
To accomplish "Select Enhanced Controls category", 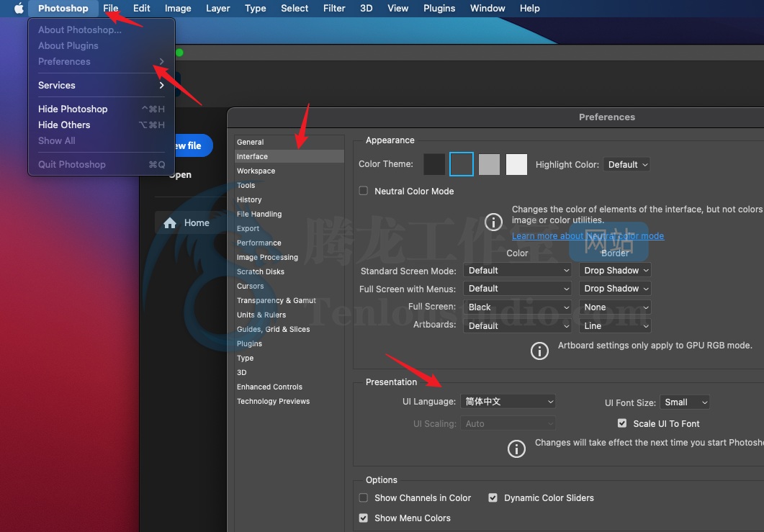I will [x=289, y=387].
